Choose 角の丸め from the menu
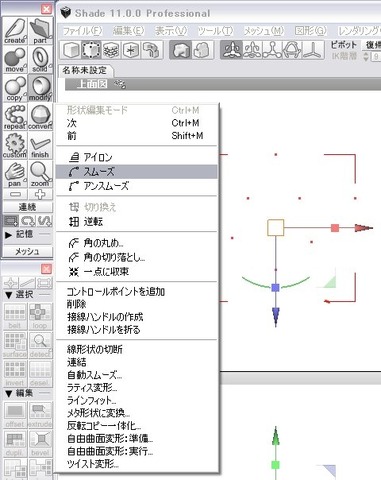 pos(136,243)
